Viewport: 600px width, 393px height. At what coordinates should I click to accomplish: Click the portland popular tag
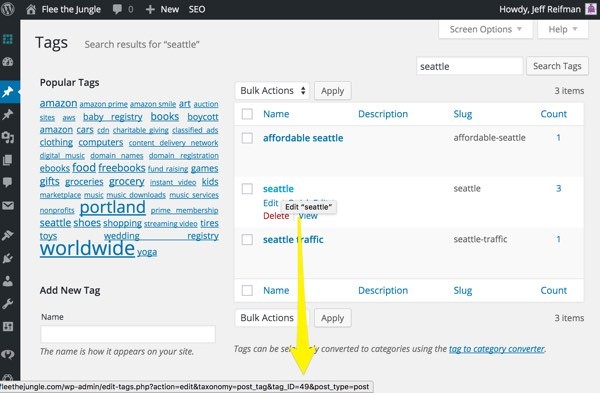click(x=112, y=207)
